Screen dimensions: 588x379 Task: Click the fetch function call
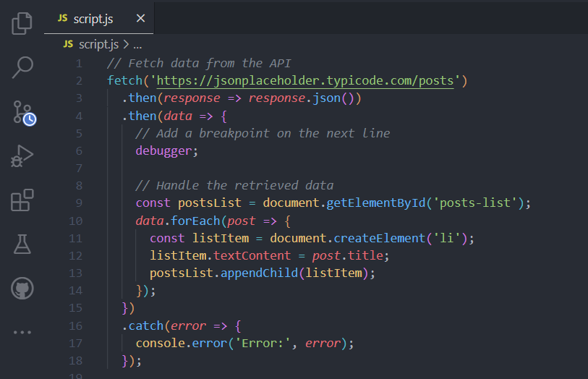[x=125, y=80]
